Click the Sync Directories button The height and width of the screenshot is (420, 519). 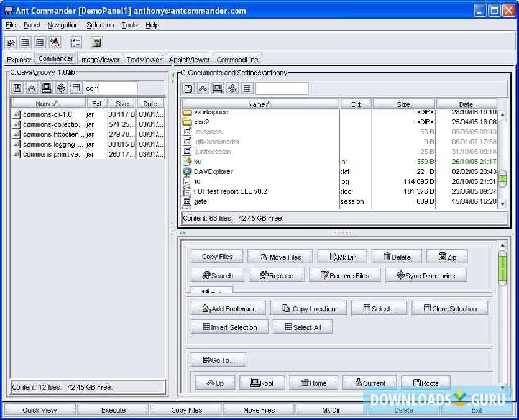click(x=426, y=275)
